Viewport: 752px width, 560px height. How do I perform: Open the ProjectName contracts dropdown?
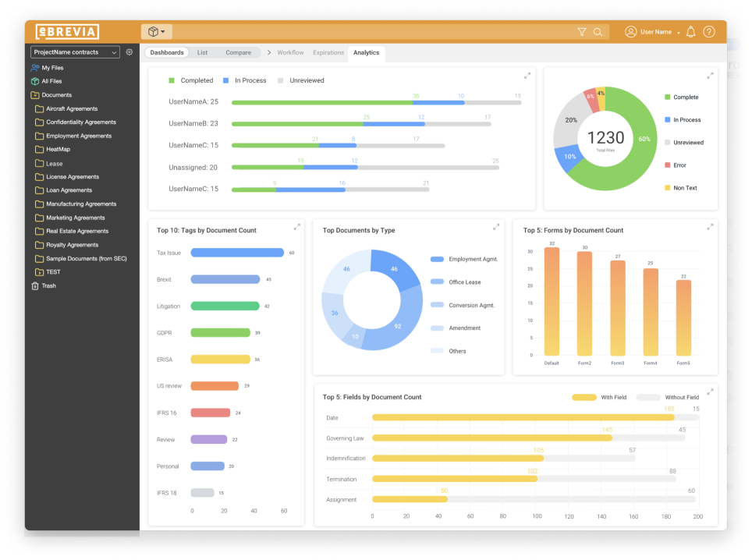coord(76,52)
